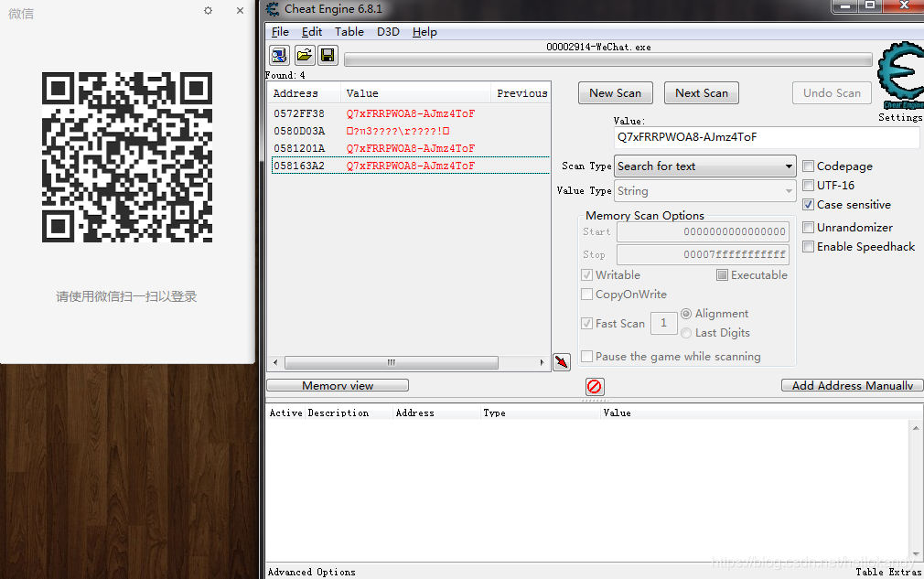The height and width of the screenshot is (579, 924).
Task: Click the Value column header in results
Action: [415, 93]
